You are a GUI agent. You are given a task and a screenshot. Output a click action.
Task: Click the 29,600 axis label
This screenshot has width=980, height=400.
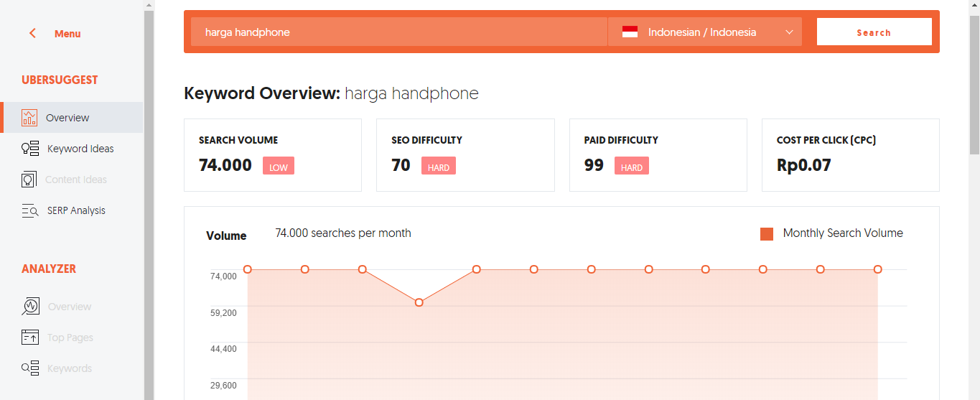223,386
